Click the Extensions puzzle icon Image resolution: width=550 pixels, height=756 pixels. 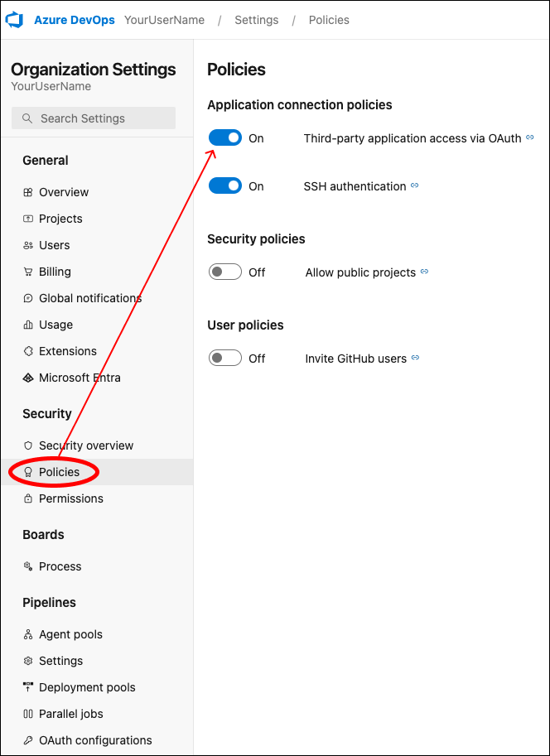tap(28, 351)
